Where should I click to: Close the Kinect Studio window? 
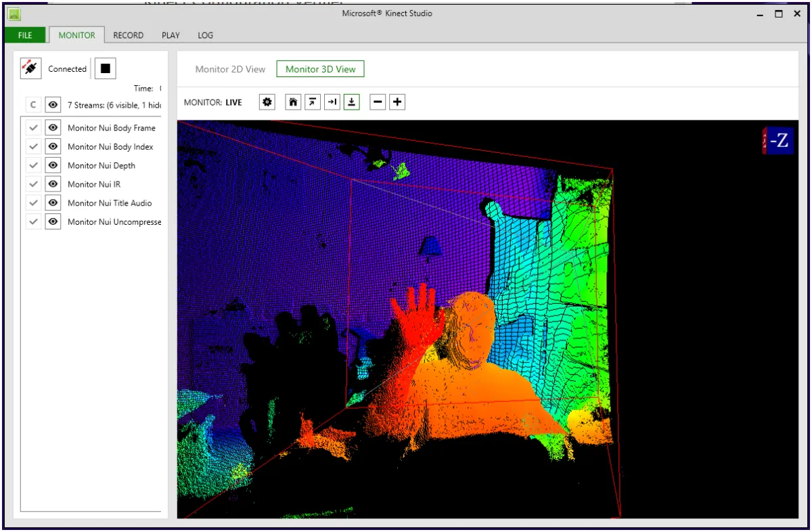click(796, 14)
